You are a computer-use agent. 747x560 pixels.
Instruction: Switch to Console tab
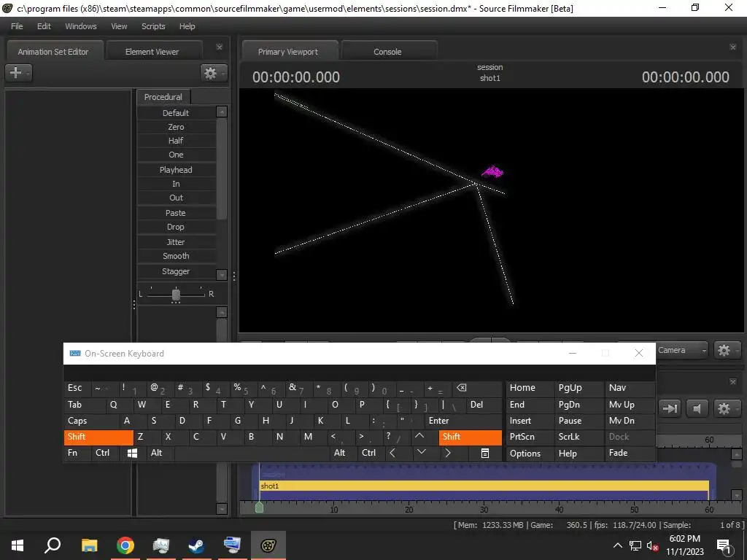pos(390,52)
